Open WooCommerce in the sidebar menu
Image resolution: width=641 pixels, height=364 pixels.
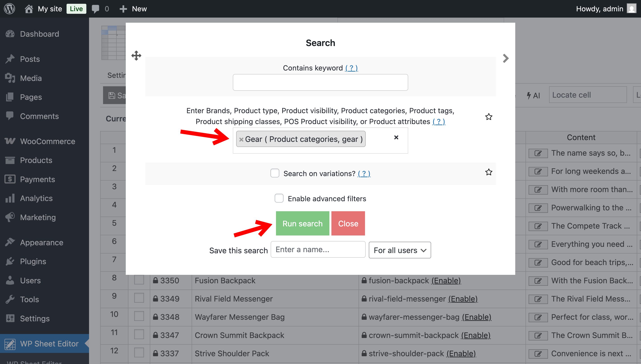pos(47,141)
